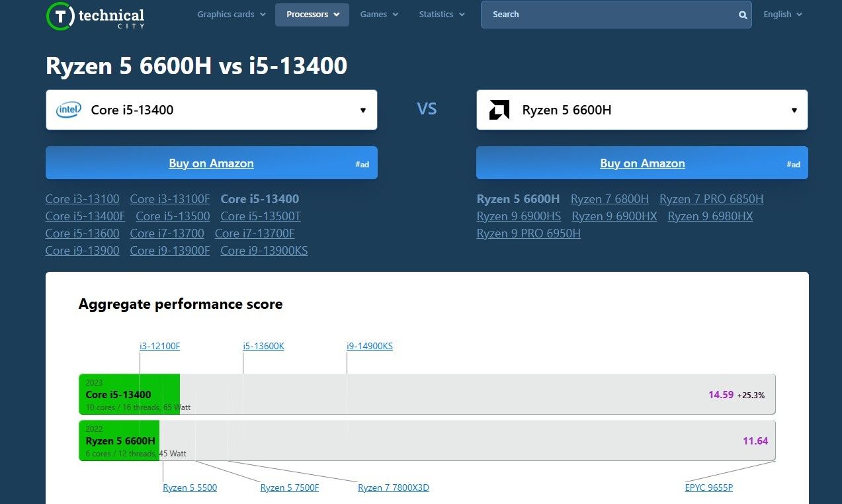Viewport: 842px width, 504px height.
Task: Open the Ryzen 9 6900HX link
Action: pos(614,216)
